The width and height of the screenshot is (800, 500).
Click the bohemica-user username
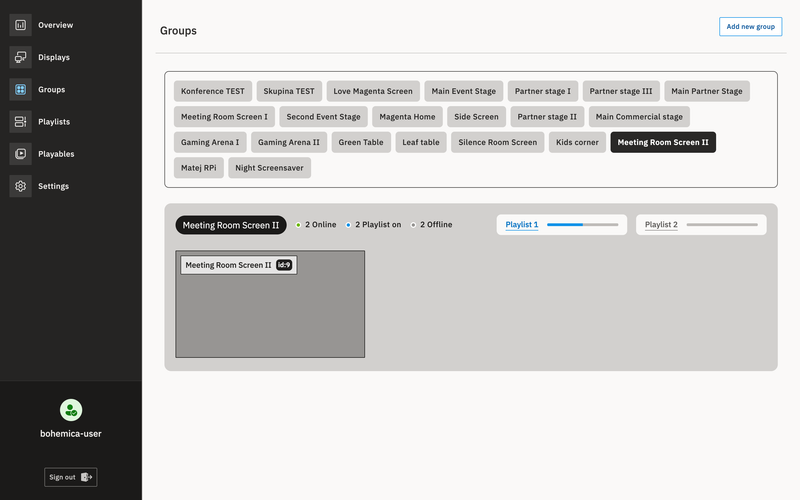(71, 434)
